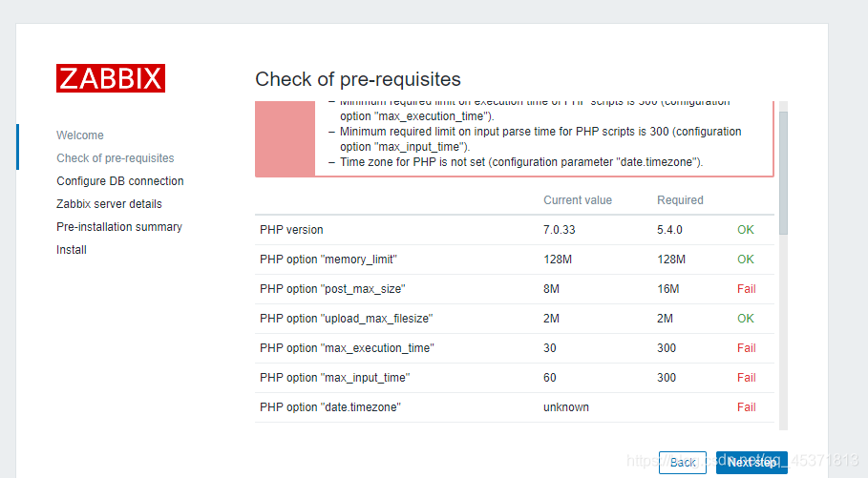This screenshot has width=868, height=478.
Task: Click OK status for upload_max_filesize
Action: pos(745,319)
